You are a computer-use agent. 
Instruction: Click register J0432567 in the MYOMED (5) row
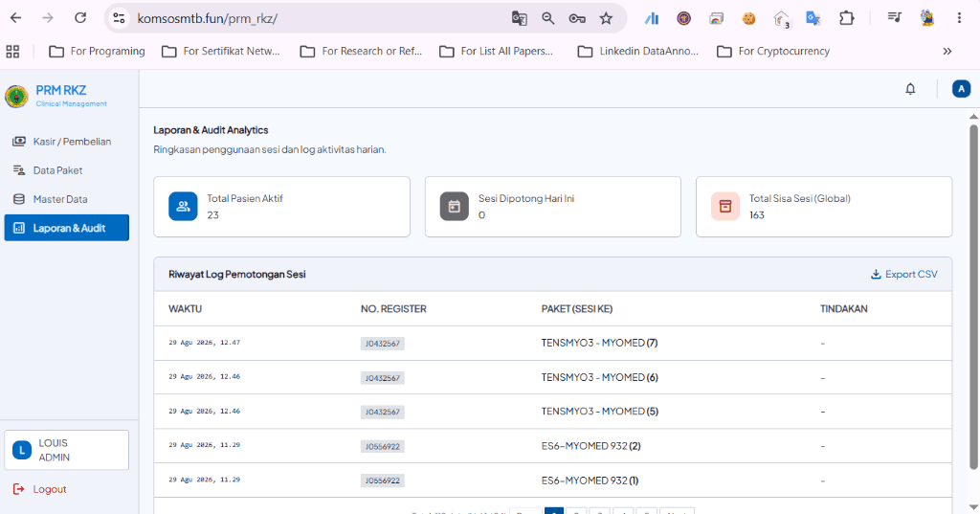[383, 413]
